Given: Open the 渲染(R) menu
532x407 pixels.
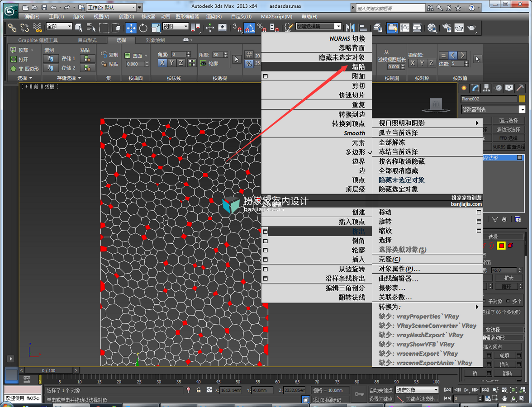Looking at the screenshot, I should 214,16.
